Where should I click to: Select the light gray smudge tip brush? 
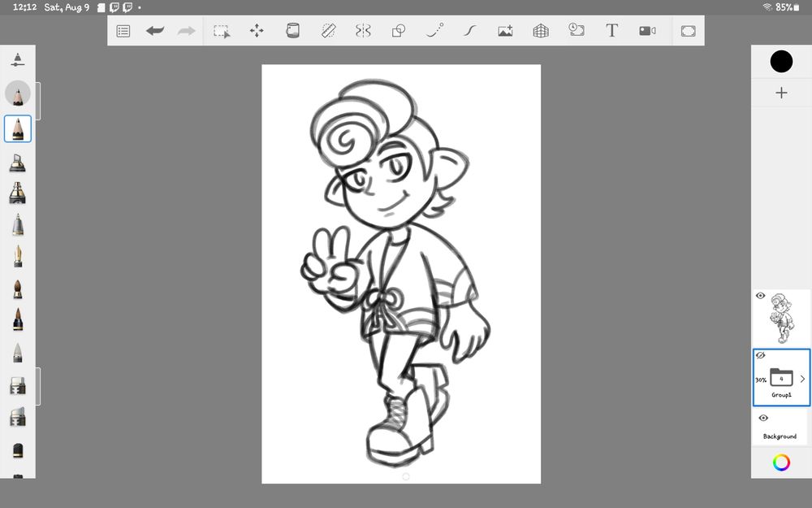[18, 353]
